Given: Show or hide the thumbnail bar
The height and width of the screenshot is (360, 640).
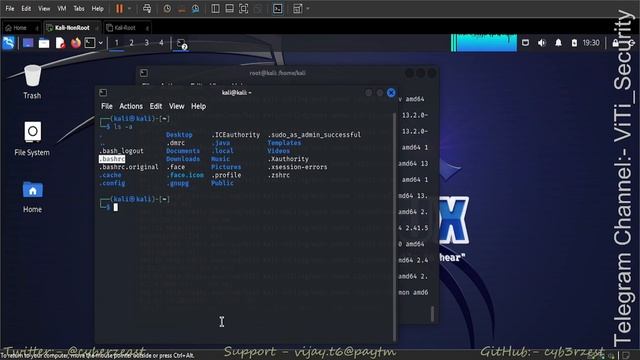Looking at the screenshot, I should pyautogui.click(x=229, y=9).
